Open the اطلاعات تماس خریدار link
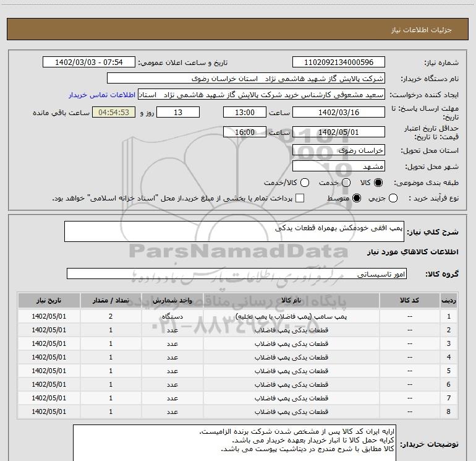 (102, 95)
